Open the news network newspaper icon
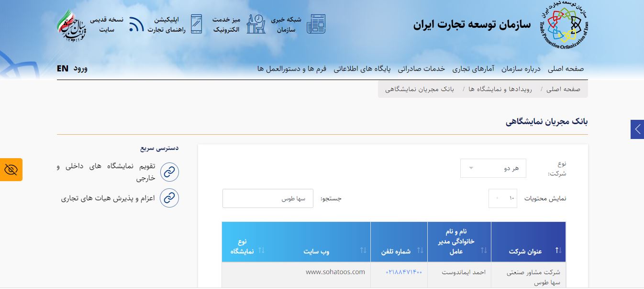The image size is (644, 289). [x=316, y=24]
